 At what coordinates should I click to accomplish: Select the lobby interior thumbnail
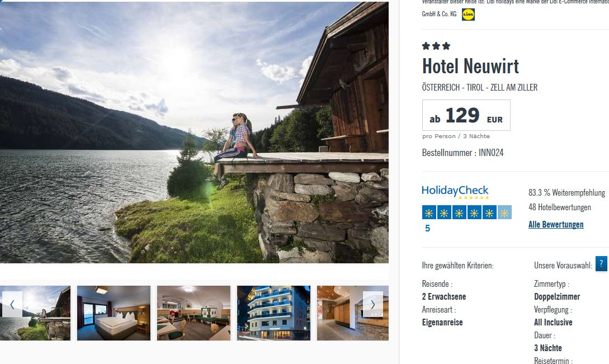pos(353,313)
